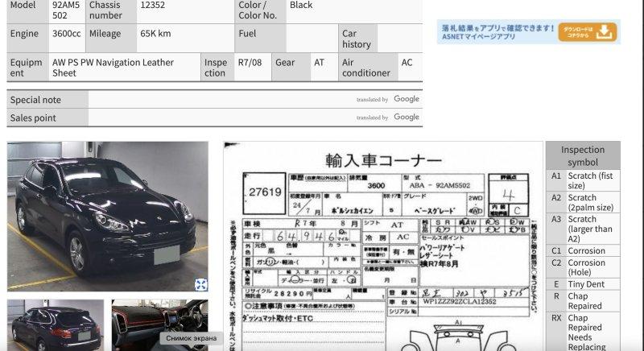644x351 pixels.
Task: Select the A1 Scratch (fist size) row
Action: click(x=583, y=180)
